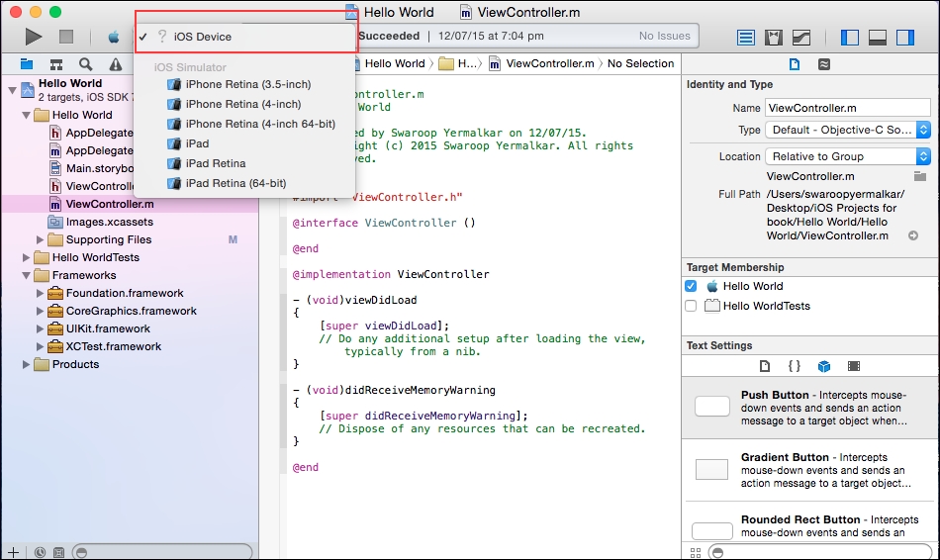
Task: Show the Quick Help inspector
Action: (x=824, y=64)
